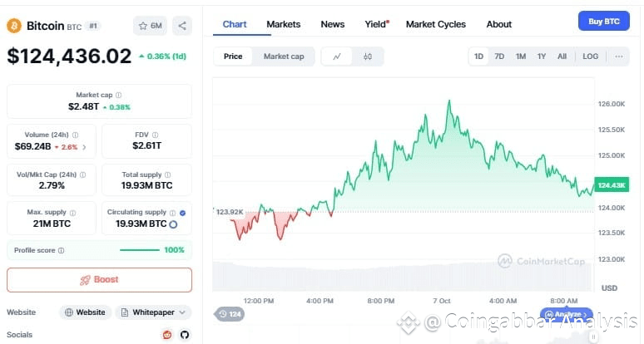Viewport: 644px width, 344px height.
Task: Click Market cap info icon
Action: pos(118,96)
